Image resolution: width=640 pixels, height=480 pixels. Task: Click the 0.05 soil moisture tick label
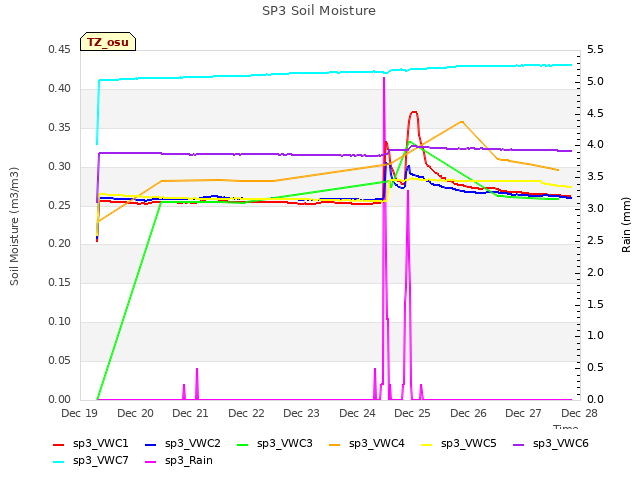[x=59, y=360]
